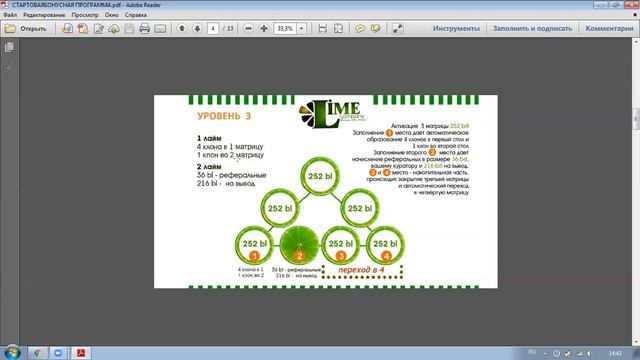Screen dimensions: 640x360
Task: Add a sticky note comment icon
Action: tap(360, 29)
